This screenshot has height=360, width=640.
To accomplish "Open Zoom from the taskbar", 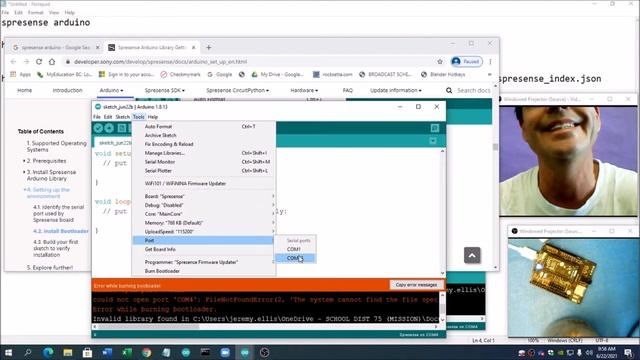I will click(x=225, y=352).
